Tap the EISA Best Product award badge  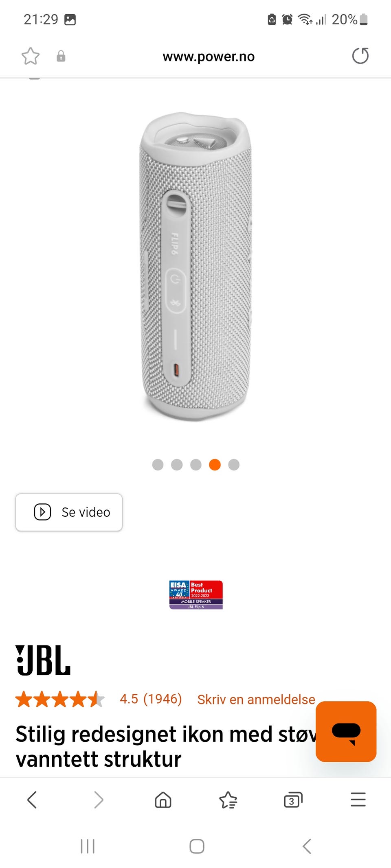[196, 595]
